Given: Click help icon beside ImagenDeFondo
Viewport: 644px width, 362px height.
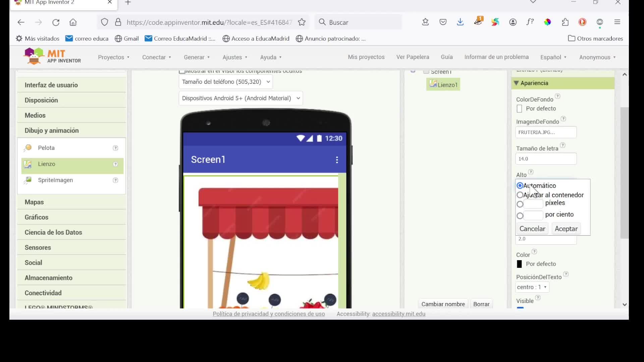Looking at the screenshot, I should 563,119.
